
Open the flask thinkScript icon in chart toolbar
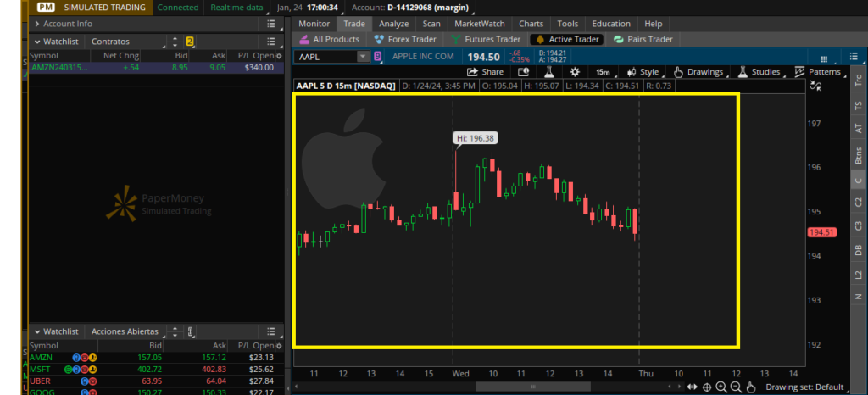pos(548,72)
